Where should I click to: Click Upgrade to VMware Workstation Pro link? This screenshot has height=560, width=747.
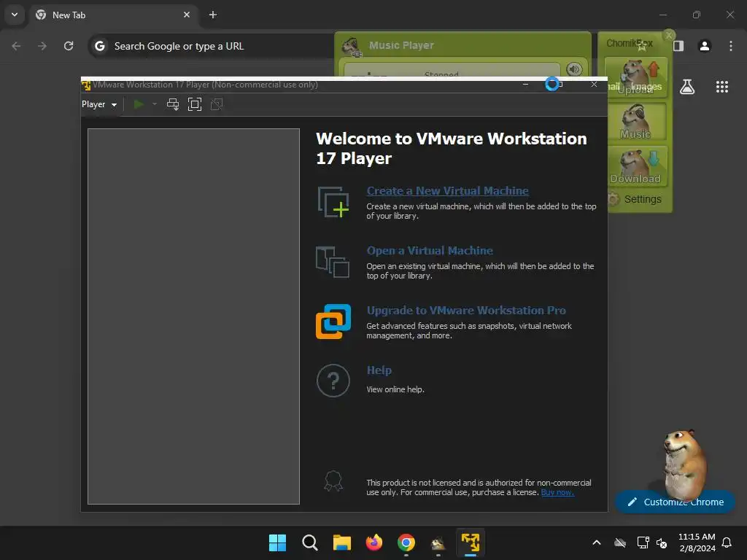pos(466,311)
